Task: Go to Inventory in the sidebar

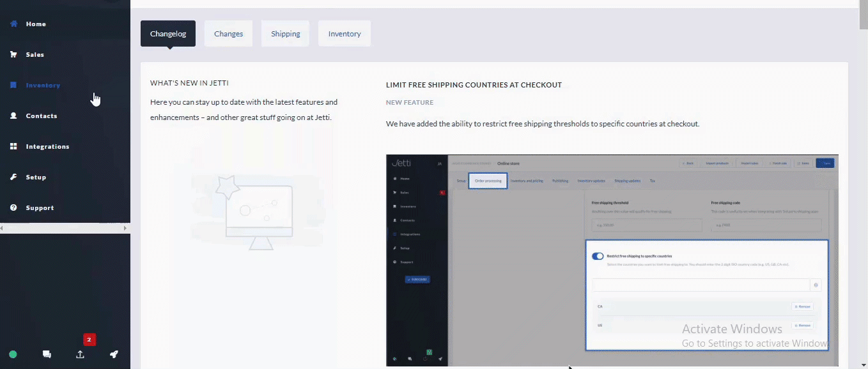Action: 35,85
